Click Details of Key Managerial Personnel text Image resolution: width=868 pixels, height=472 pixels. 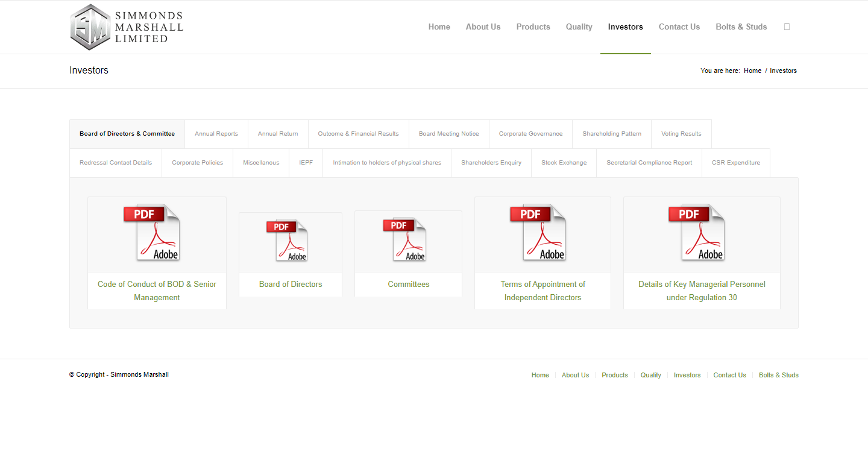tap(702, 291)
